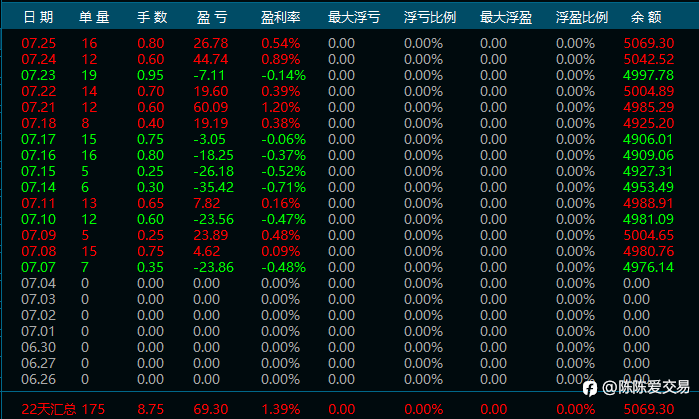Click loss value -3.05

coord(210,140)
